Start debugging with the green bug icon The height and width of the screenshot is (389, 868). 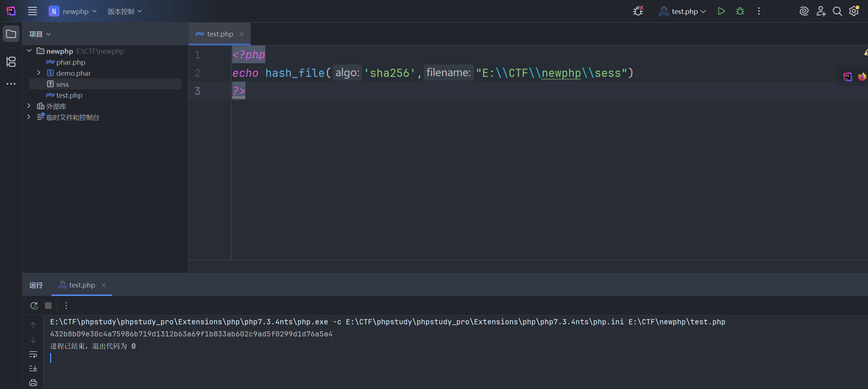coord(740,11)
